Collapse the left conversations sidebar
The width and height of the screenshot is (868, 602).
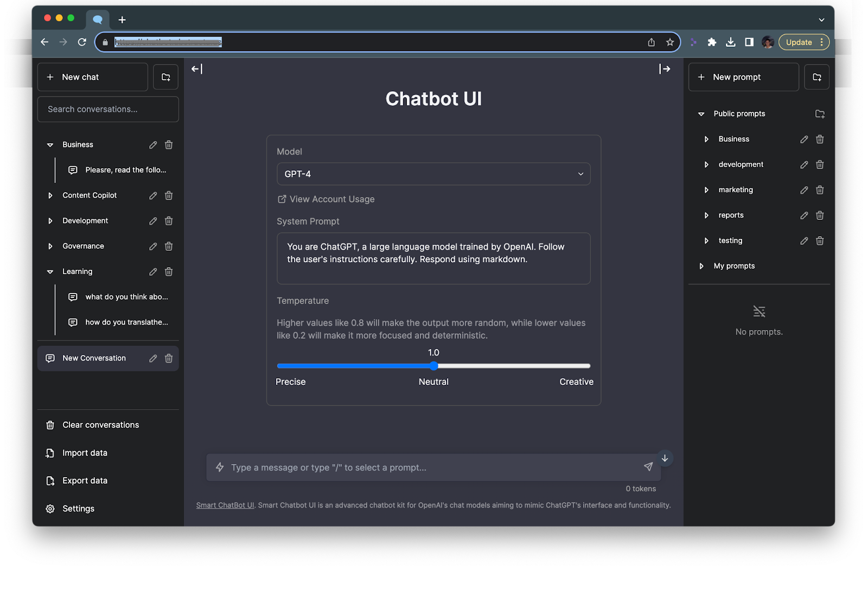[197, 69]
